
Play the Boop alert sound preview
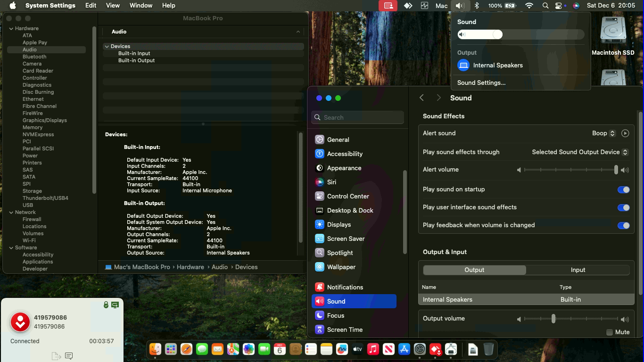point(625,133)
